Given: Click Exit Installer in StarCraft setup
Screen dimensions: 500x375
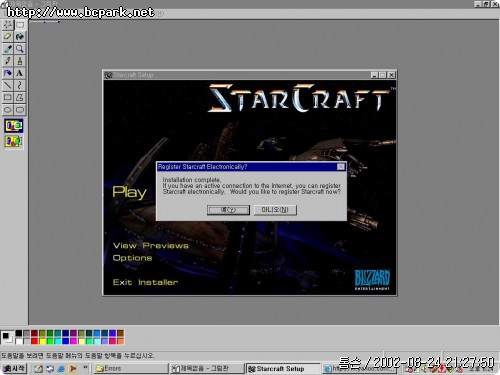Looking at the screenshot, I should pyautogui.click(x=145, y=282).
